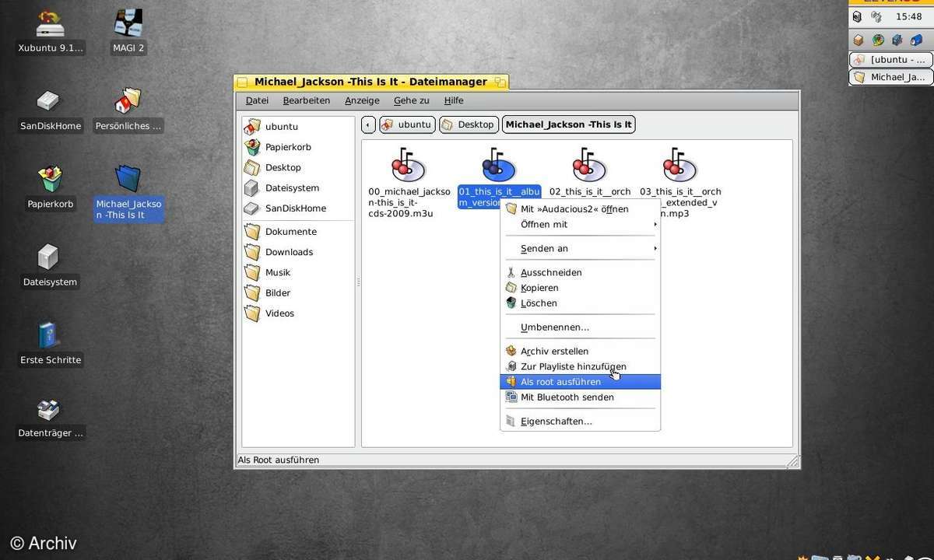Viewport: 934px width, 560px height.
Task: Choose Kopieren from the context menu
Action: pyautogui.click(x=580, y=288)
